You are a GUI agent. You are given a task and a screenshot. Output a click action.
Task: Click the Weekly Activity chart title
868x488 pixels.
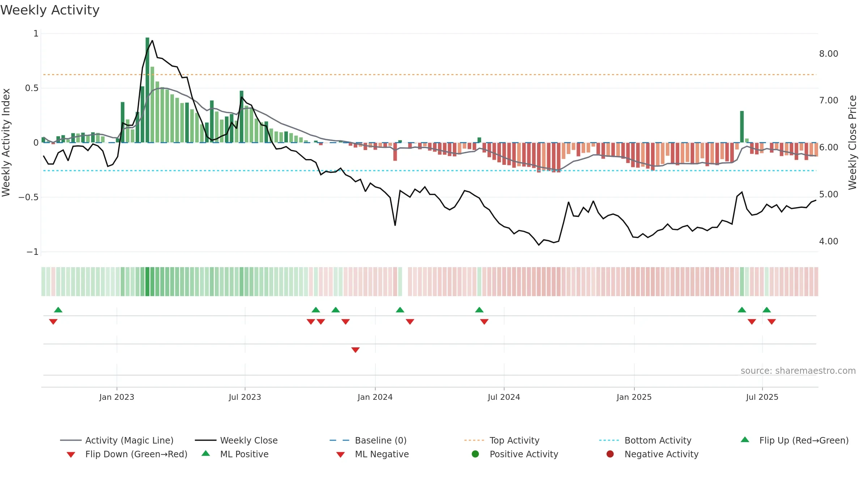coord(50,10)
